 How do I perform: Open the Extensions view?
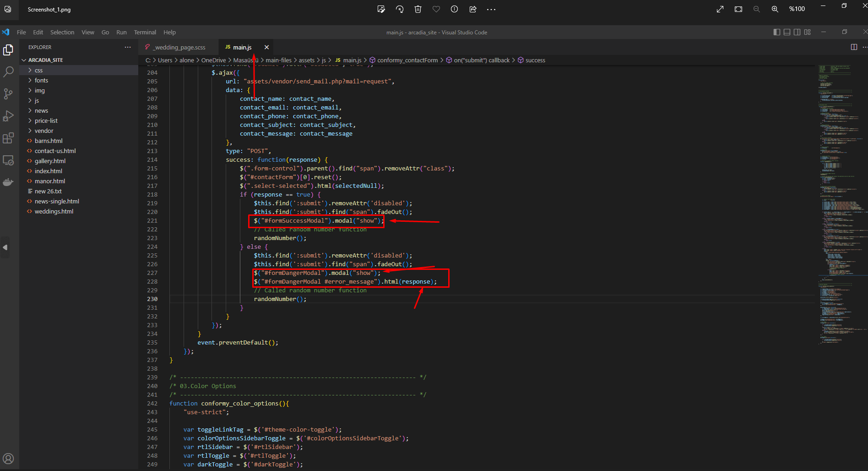coord(8,138)
